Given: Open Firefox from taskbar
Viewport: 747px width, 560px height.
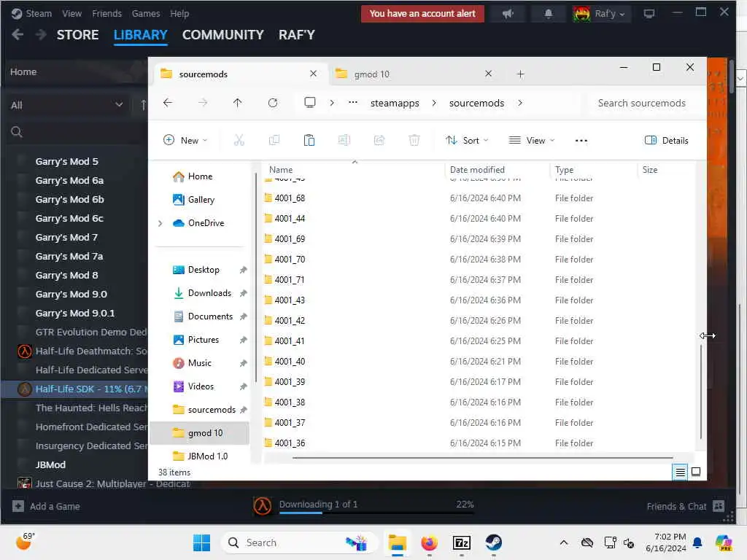Looking at the screenshot, I should (x=429, y=542).
